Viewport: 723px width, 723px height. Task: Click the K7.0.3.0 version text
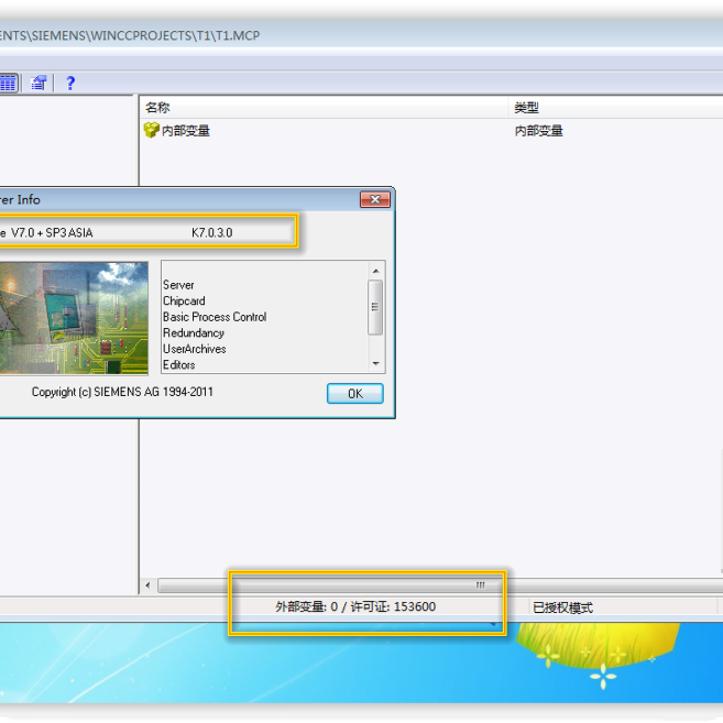pyautogui.click(x=212, y=233)
